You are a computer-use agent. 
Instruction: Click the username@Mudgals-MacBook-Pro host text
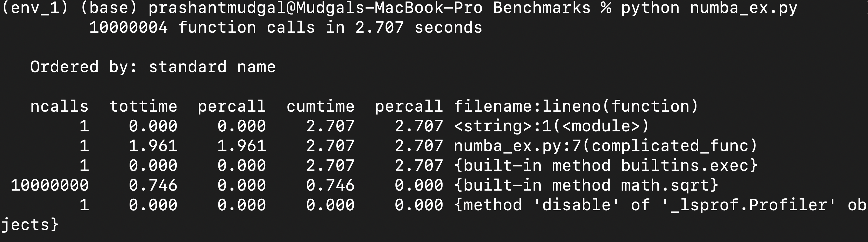pyautogui.click(x=315, y=8)
